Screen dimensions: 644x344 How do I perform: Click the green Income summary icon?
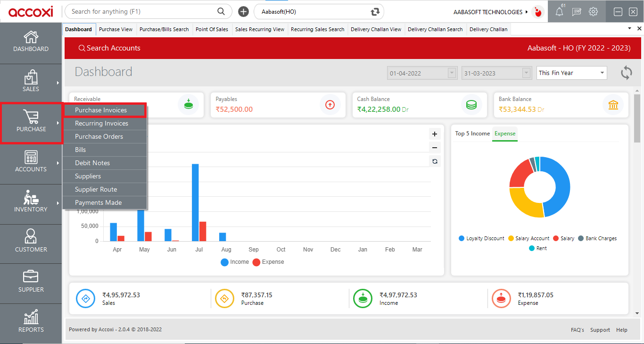(363, 298)
